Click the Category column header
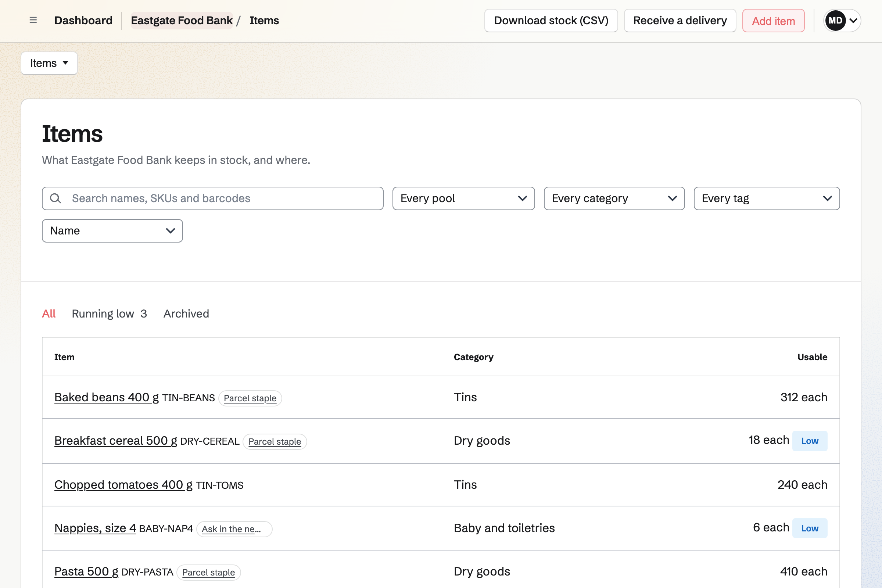 pyautogui.click(x=473, y=357)
